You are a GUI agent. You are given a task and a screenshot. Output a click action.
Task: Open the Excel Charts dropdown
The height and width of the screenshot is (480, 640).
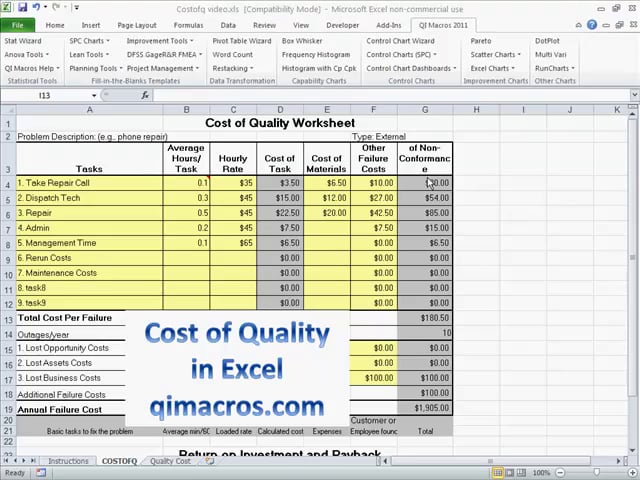coord(493,69)
